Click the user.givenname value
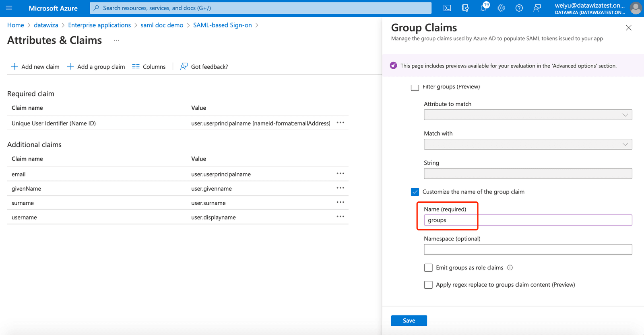The image size is (644, 335). point(211,189)
